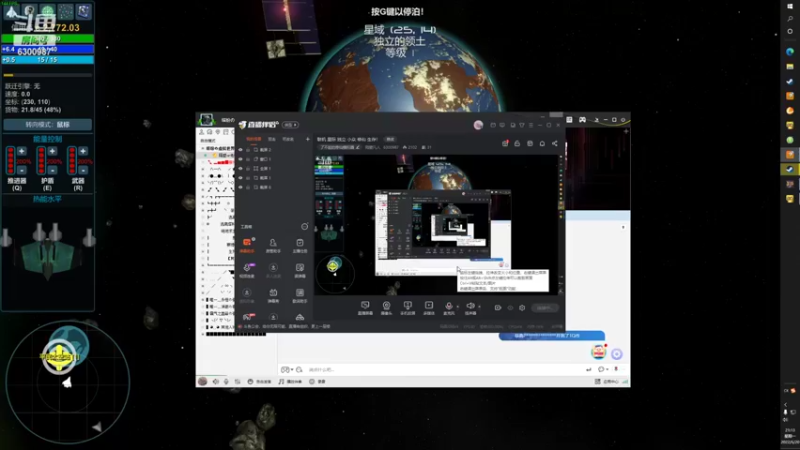This screenshot has height=450, width=800.
Task: Click the share icon above the stream preview
Action: pyautogui.click(x=555, y=143)
